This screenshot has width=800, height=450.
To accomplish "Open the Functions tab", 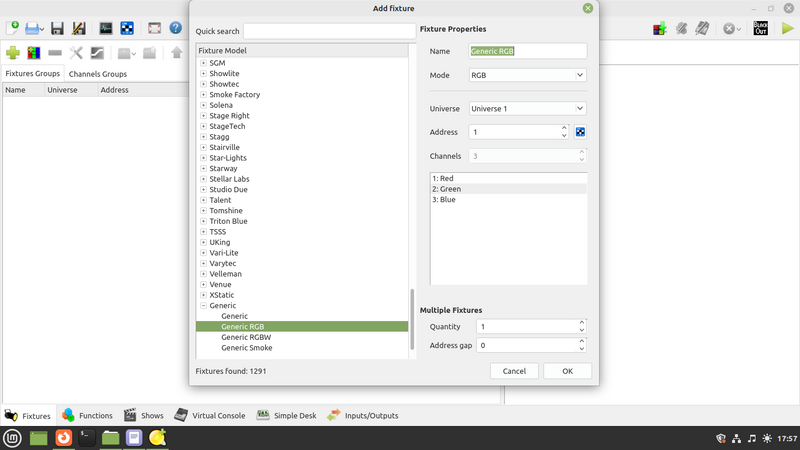I will click(87, 415).
